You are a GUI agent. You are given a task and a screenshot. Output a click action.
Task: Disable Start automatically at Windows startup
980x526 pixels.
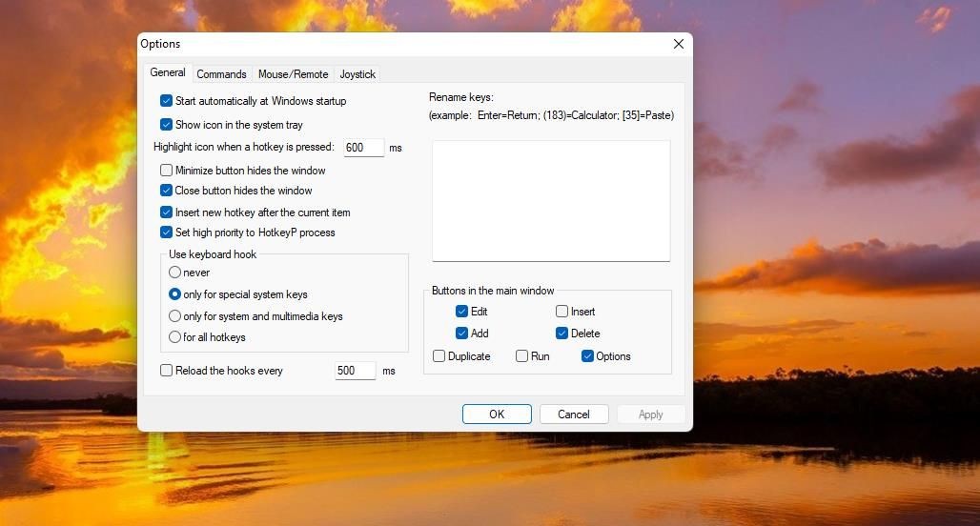166,101
